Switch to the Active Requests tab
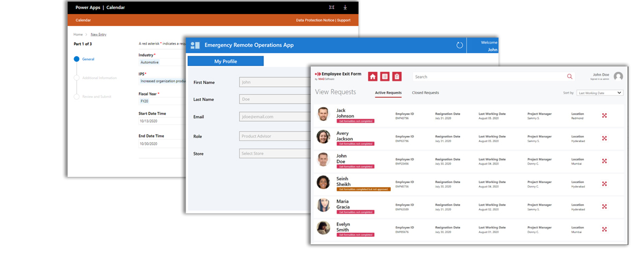The height and width of the screenshot is (268, 644). (388, 93)
